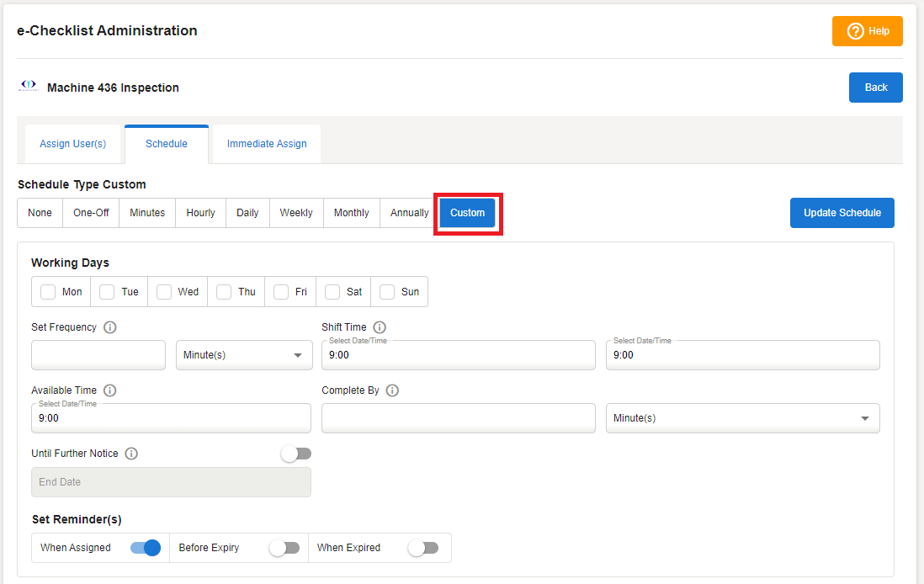Click the logo next to Machine 436 Inspection
The height and width of the screenshot is (584, 924).
29,86
